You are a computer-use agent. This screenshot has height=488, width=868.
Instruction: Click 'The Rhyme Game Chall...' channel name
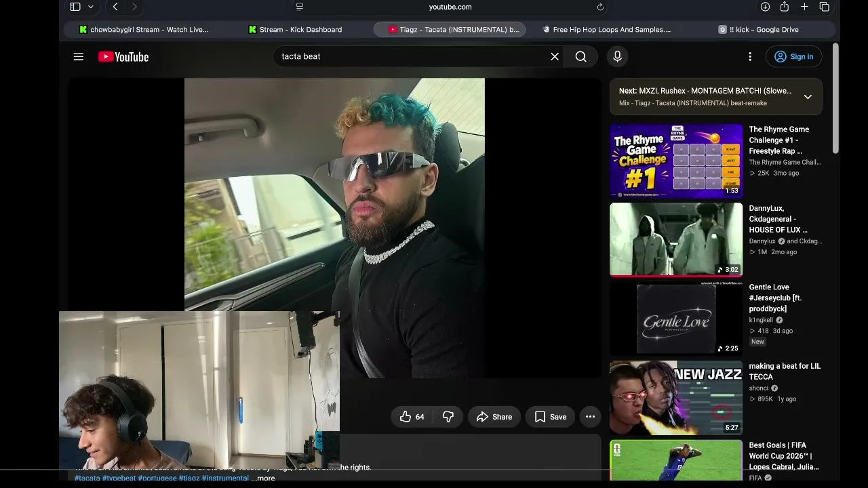[x=785, y=163]
